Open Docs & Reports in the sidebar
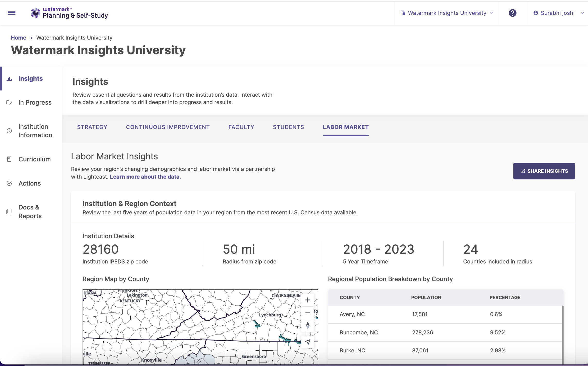The image size is (588, 366). (x=31, y=212)
